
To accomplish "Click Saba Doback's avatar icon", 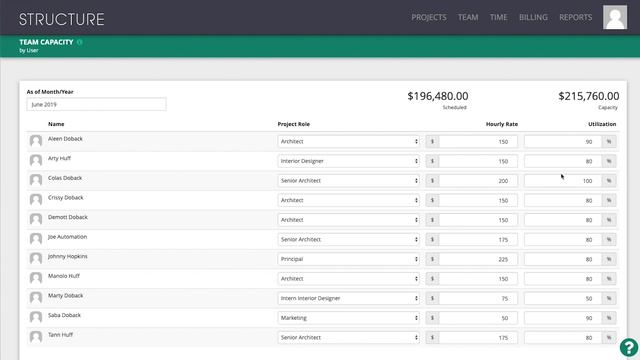I will pos(36,317).
